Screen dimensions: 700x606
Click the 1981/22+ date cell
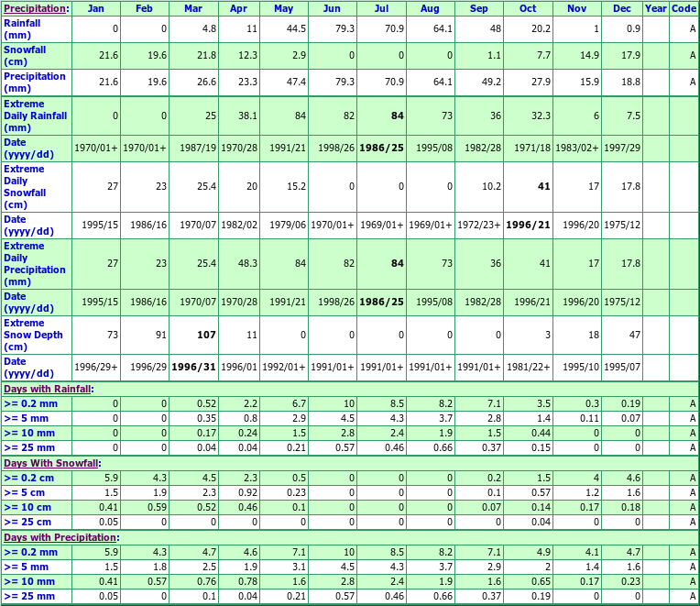tap(528, 367)
